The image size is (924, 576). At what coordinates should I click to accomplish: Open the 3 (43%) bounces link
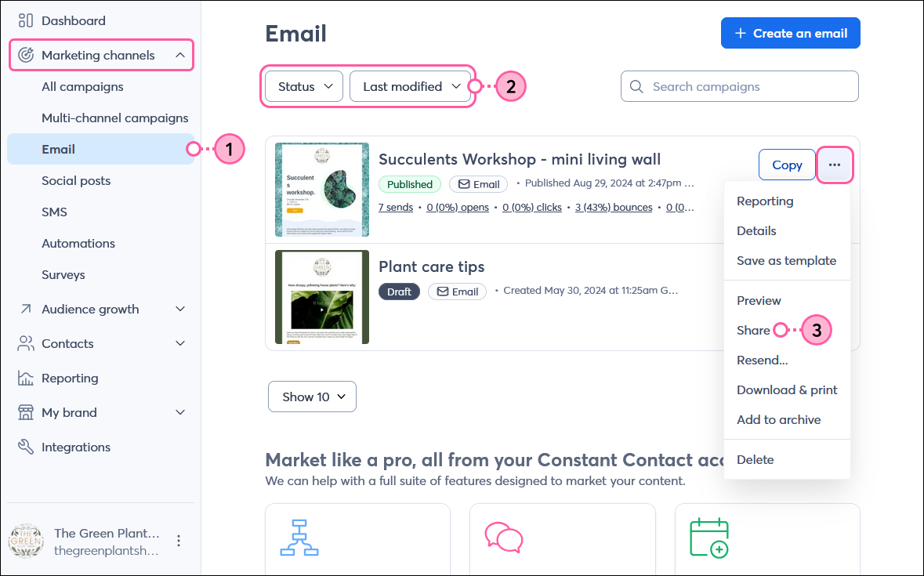coord(614,208)
